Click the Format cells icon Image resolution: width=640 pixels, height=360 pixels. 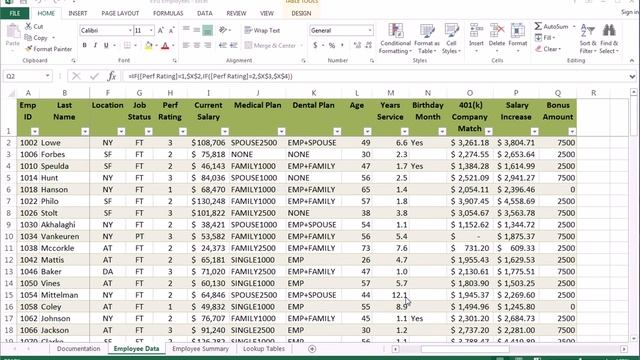tap(518, 31)
